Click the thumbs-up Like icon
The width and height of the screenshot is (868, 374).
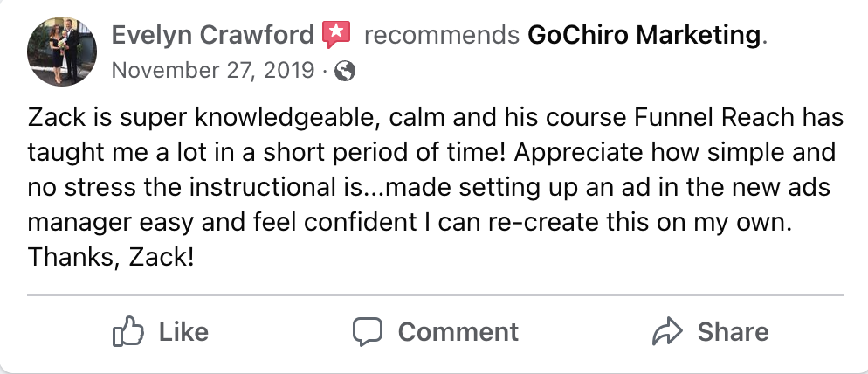point(128,332)
